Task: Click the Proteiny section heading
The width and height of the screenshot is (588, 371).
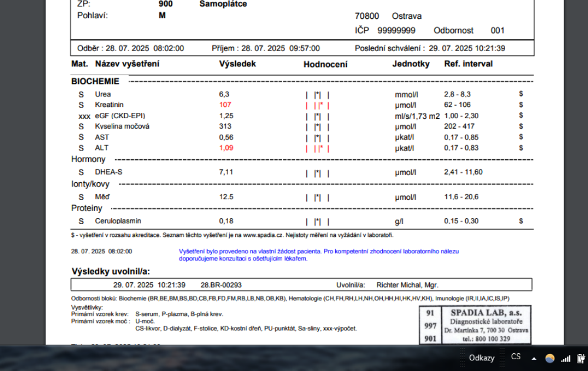Action: pyautogui.click(x=86, y=208)
